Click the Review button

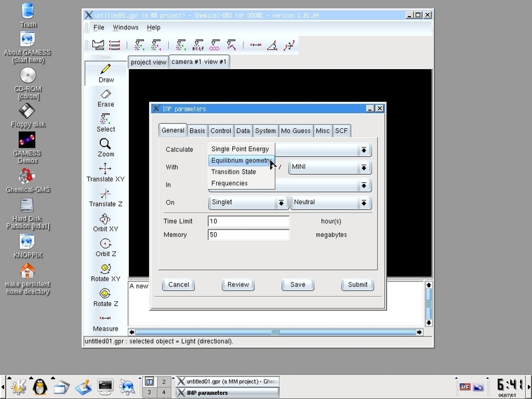pyautogui.click(x=238, y=285)
